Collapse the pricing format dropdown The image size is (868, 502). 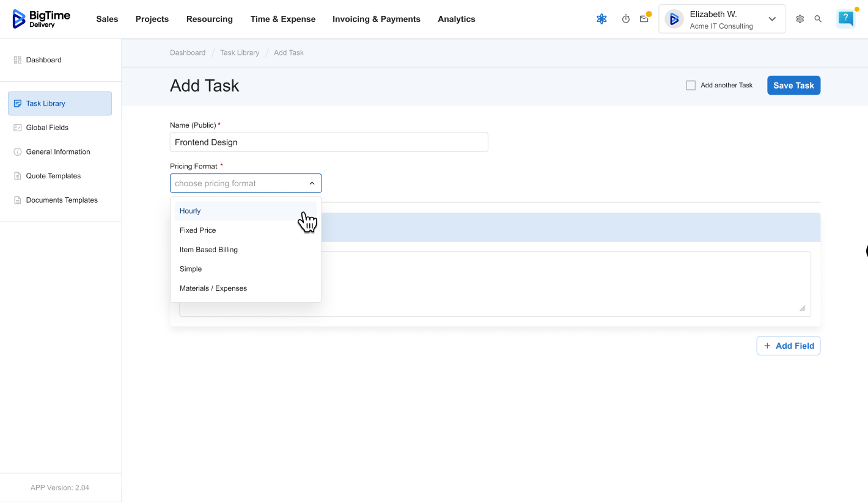coord(311,183)
